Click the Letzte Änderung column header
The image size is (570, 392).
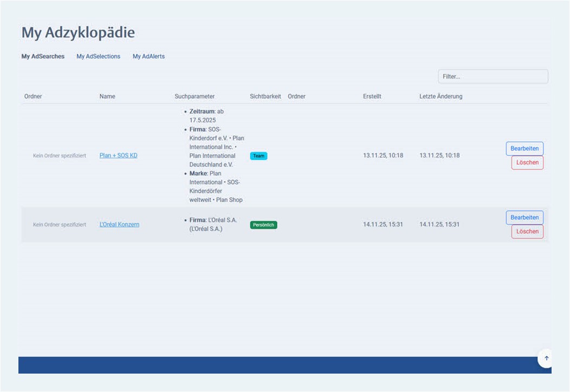point(440,96)
